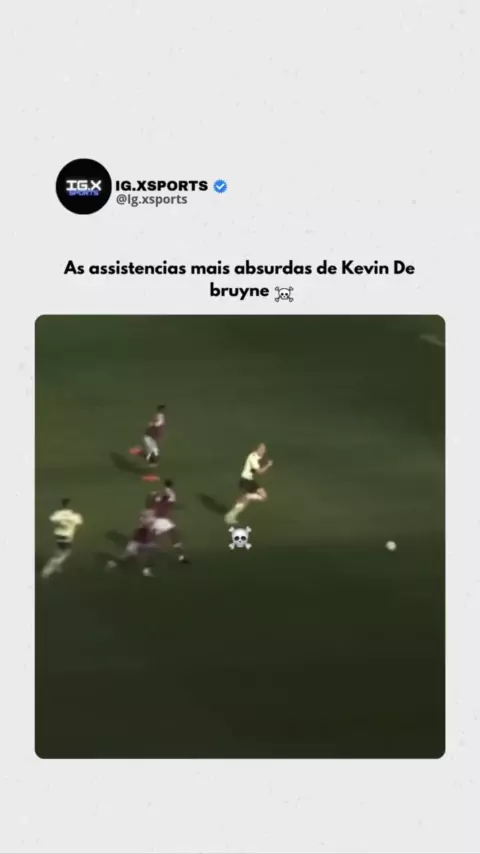The height and width of the screenshot is (854, 480).
Task: Click the skull overlay inside the video
Action: 240,538
